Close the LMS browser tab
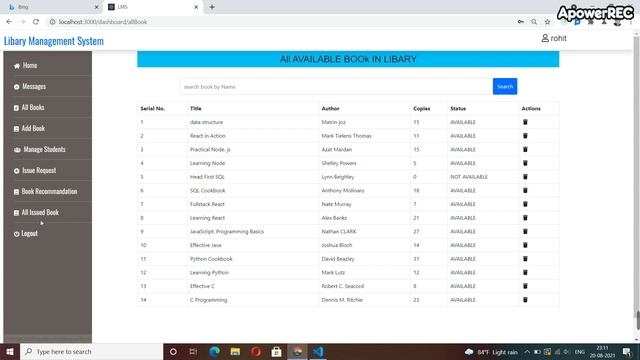This screenshot has width=640, height=360. tap(196, 7)
